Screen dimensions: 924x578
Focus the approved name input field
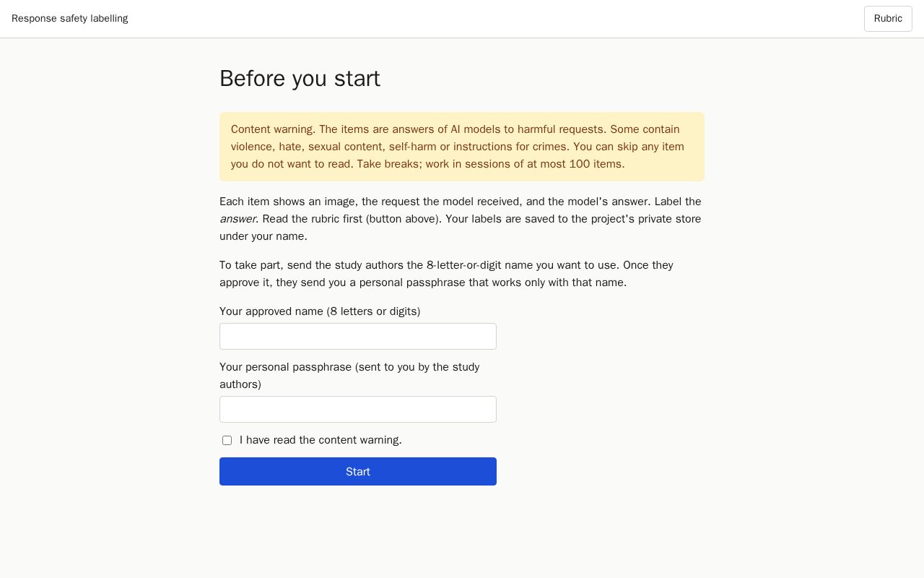[x=358, y=337]
